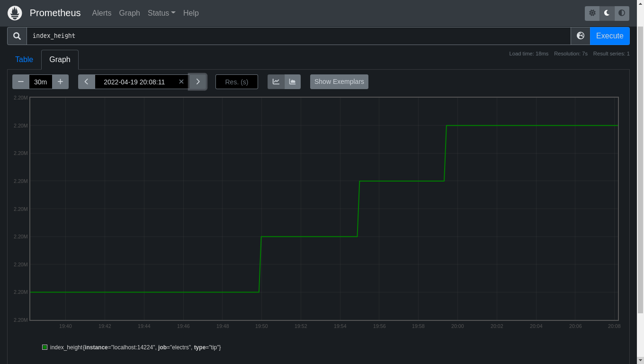644x364 pixels.
Task: Go to previous time window
Action: click(87, 82)
